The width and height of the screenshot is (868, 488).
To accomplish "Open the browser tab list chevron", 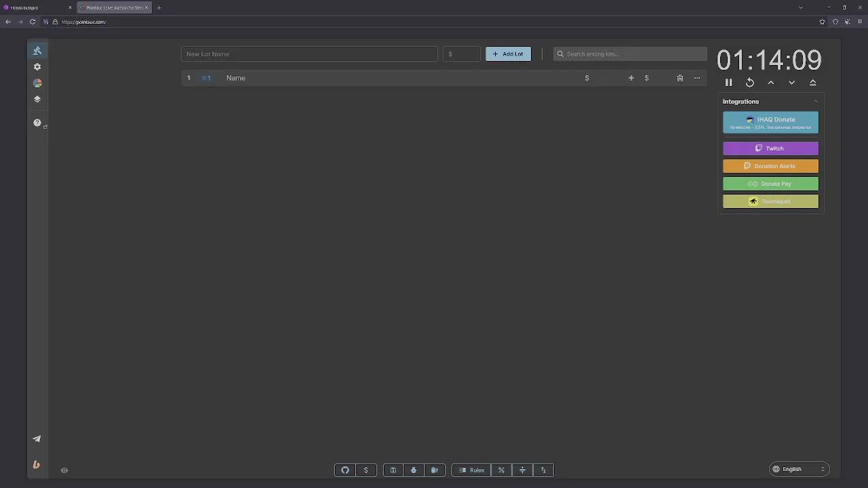I will point(801,7).
